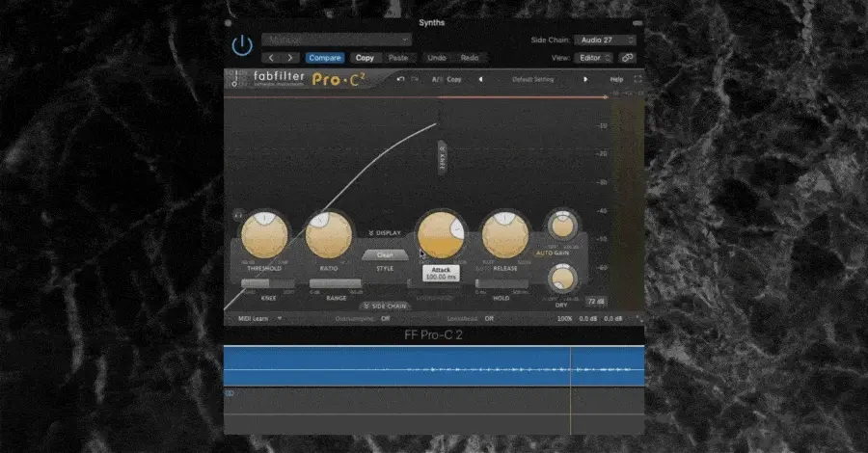
Task: Click the Knee slider
Action: (268, 283)
